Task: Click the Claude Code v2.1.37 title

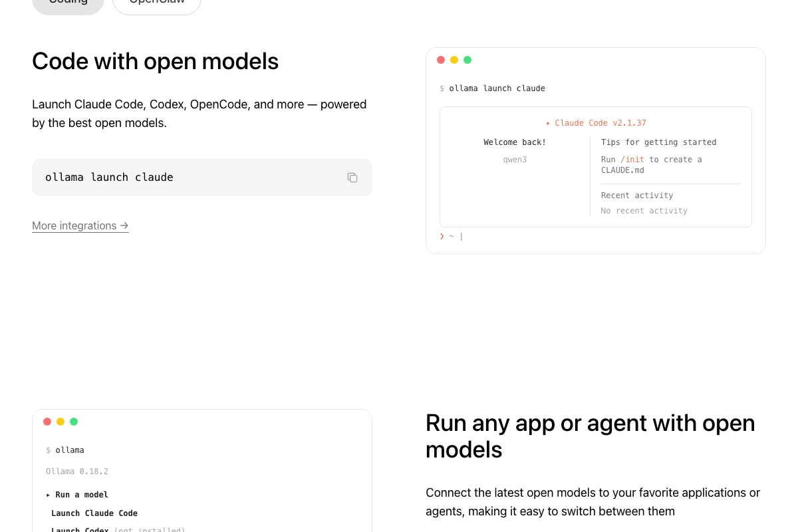Action: [596, 123]
